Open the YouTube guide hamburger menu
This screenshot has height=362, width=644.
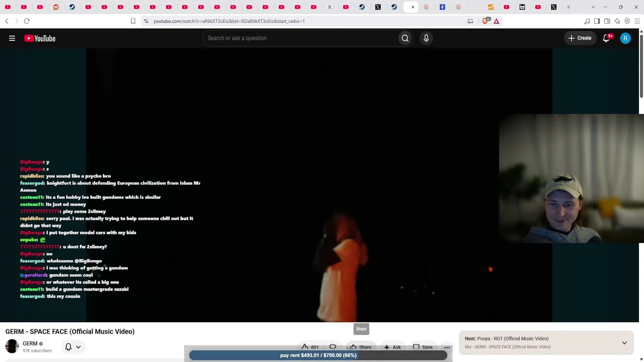(12, 38)
